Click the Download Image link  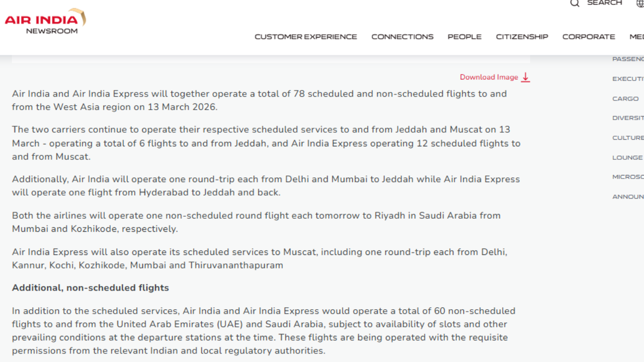tap(489, 77)
